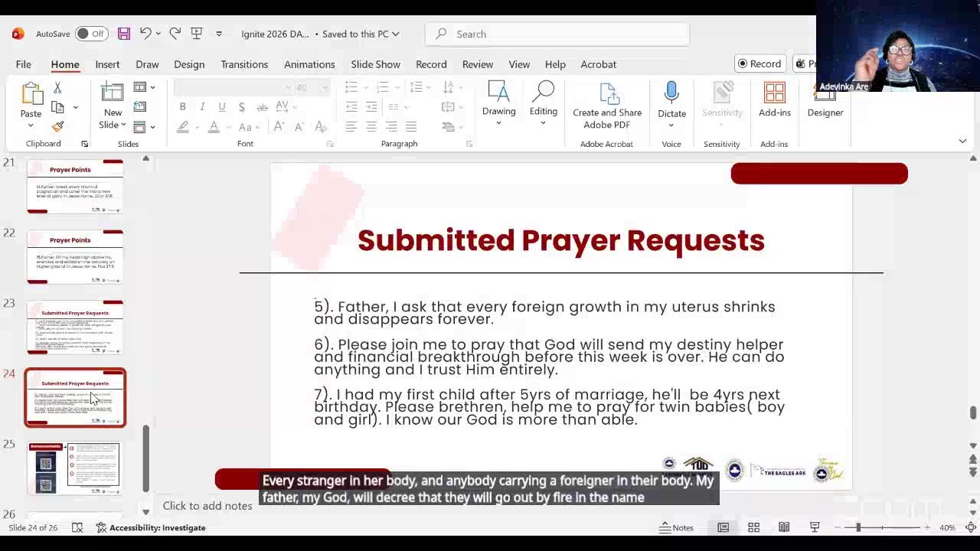Open Clipboard group dialog launcher
Screen dimensions: 980x551
point(84,144)
